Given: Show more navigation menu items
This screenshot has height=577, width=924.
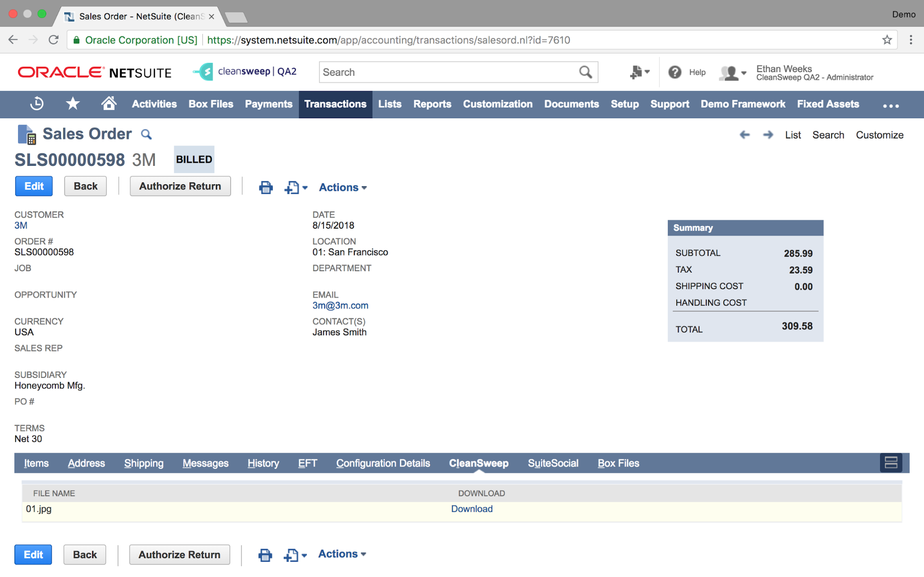Looking at the screenshot, I should (x=890, y=106).
